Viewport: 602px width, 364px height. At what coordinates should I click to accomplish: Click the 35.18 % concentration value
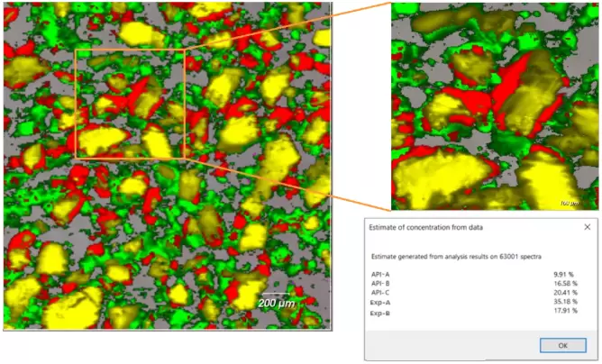click(x=564, y=303)
